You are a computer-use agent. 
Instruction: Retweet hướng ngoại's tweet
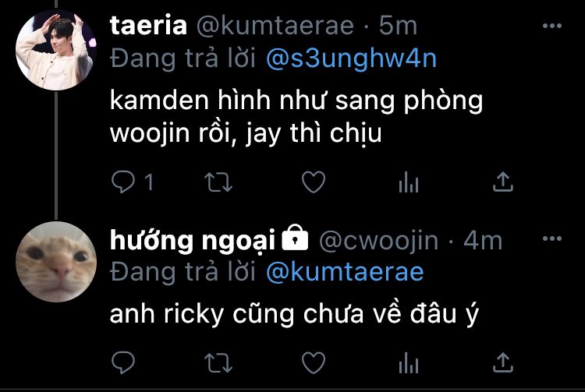pyautogui.click(x=218, y=362)
